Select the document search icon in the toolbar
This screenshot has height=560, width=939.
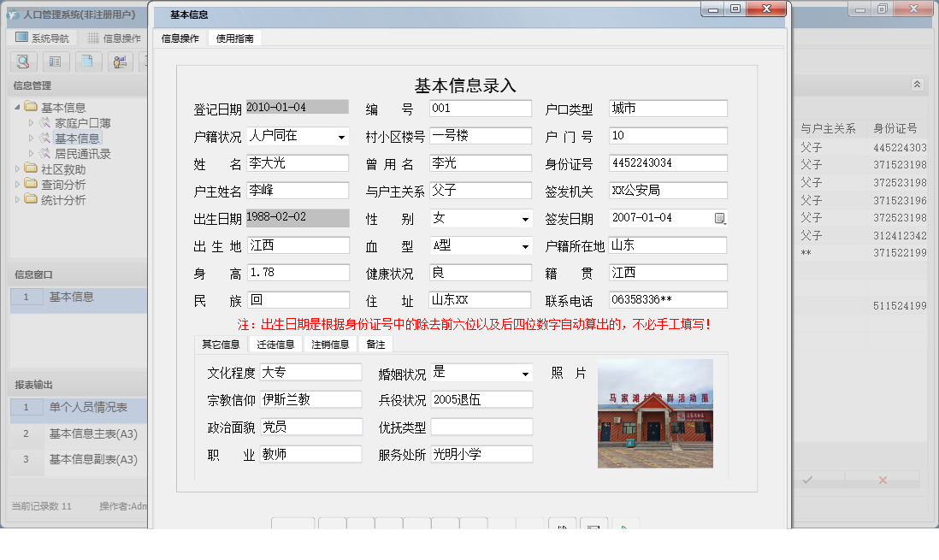(x=23, y=62)
